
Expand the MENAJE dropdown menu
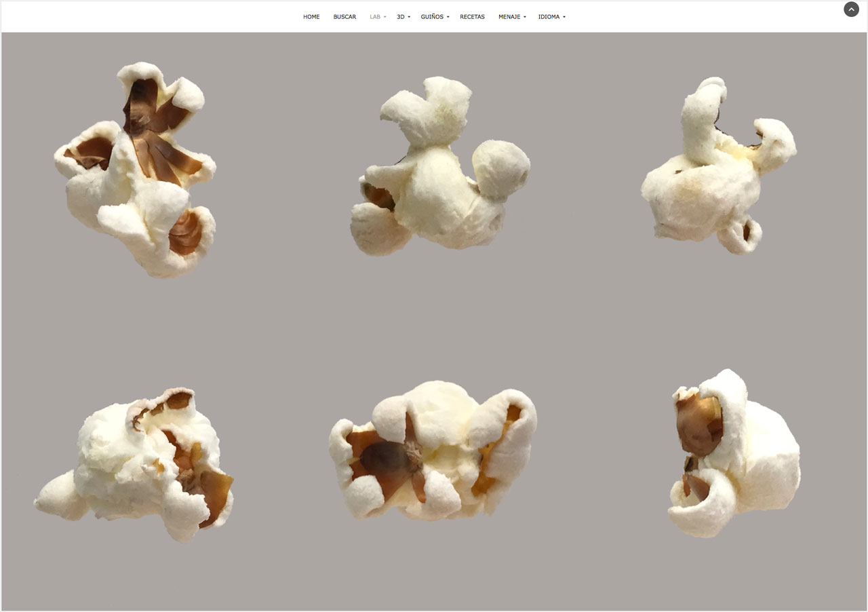(x=512, y=17)
